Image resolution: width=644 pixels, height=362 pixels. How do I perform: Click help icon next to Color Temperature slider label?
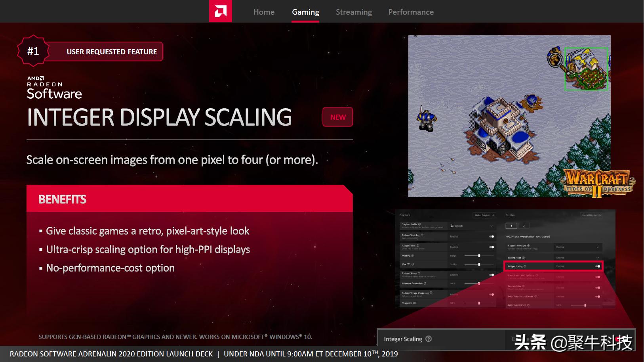tap(528, 305)
